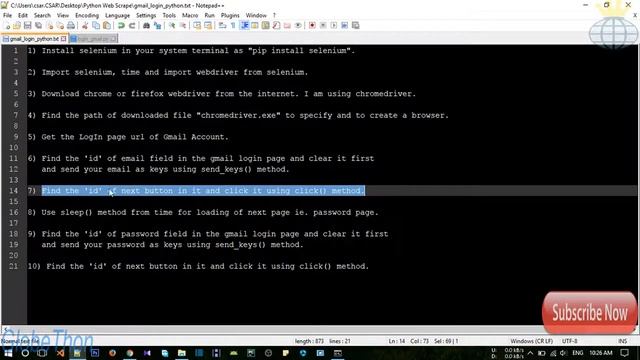Open the Encoding menu
640x360 pixels.
87,15
